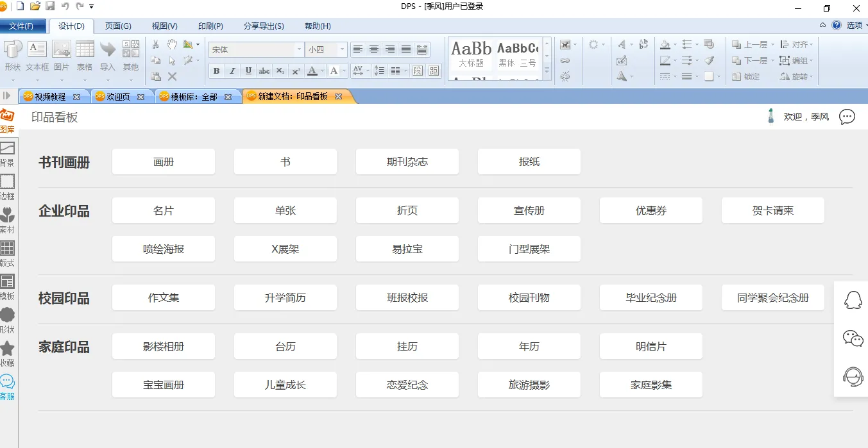This screenshot has width=868, height=448.
Task: Click the QQ penguin contact icon
Action: 853,301
